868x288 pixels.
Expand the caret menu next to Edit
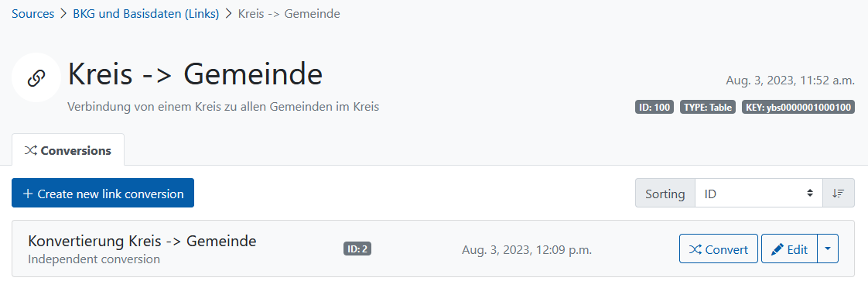coord(828,249)
